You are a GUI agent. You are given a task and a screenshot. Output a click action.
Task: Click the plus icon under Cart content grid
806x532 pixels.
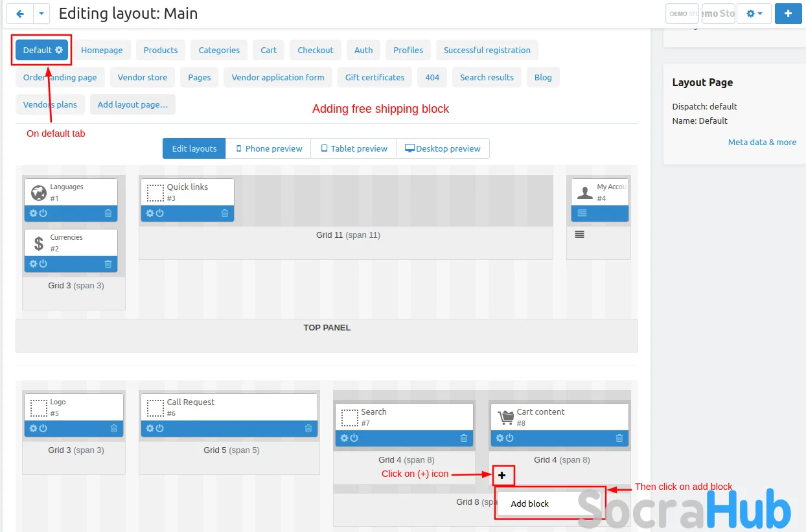502,476
